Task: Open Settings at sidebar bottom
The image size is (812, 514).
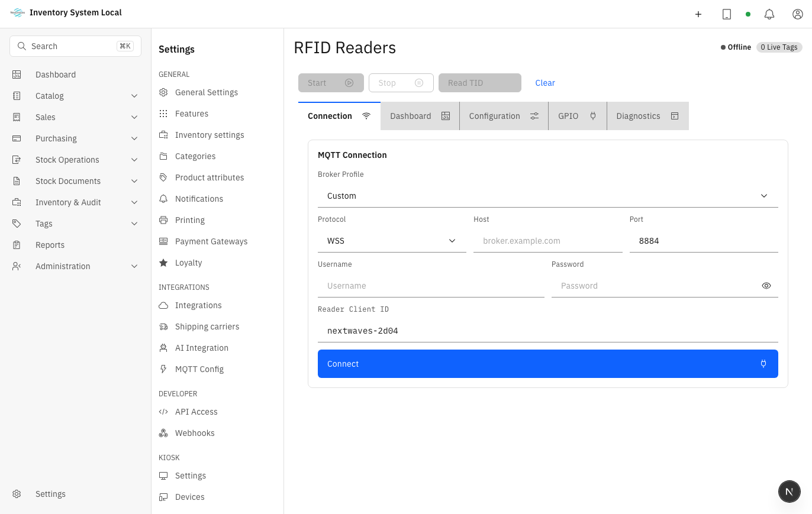Action: pos(75,494)
